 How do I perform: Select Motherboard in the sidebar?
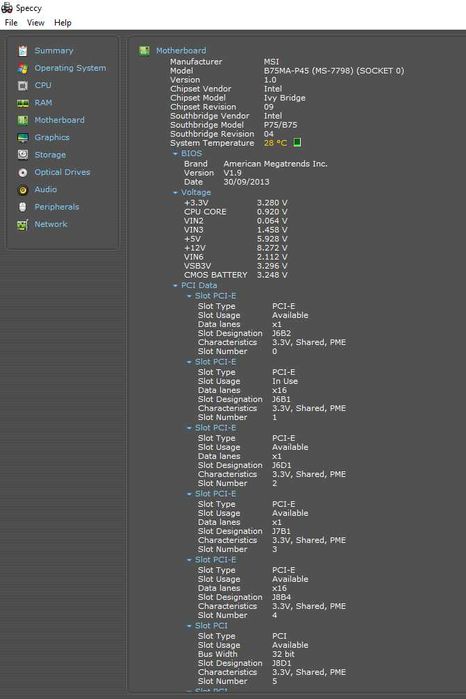[59, 120]
